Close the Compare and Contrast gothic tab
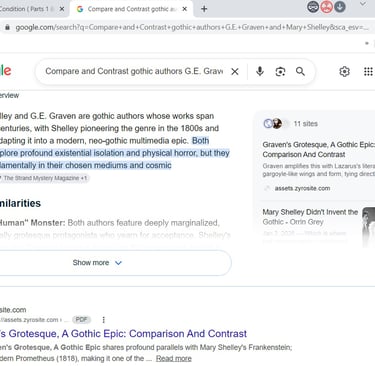 (185, 9)
